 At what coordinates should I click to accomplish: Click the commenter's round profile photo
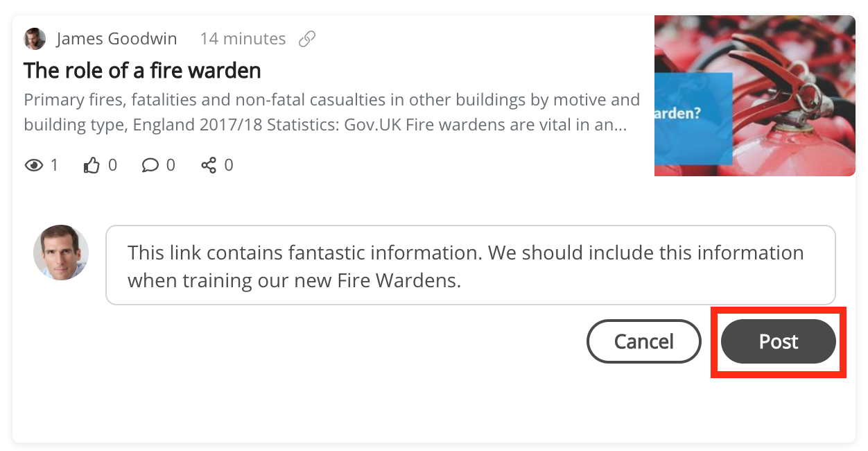61,253
